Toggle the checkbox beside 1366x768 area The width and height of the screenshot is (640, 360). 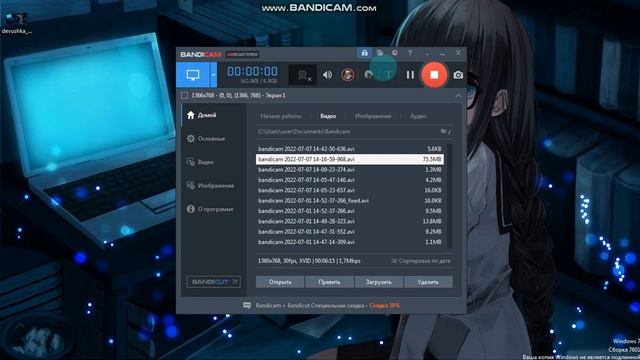click(x=184, y=96)
